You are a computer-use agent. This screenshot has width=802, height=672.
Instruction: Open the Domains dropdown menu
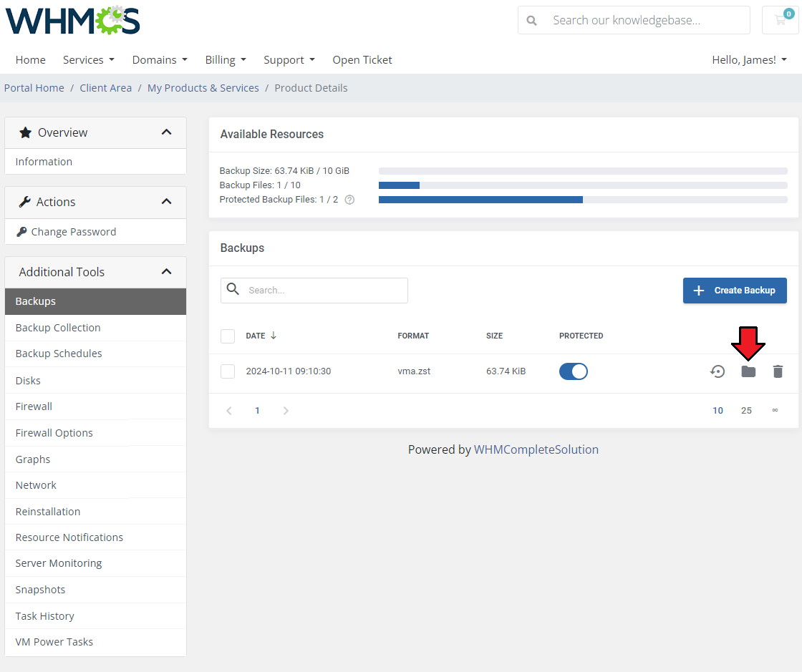(160, 60)
